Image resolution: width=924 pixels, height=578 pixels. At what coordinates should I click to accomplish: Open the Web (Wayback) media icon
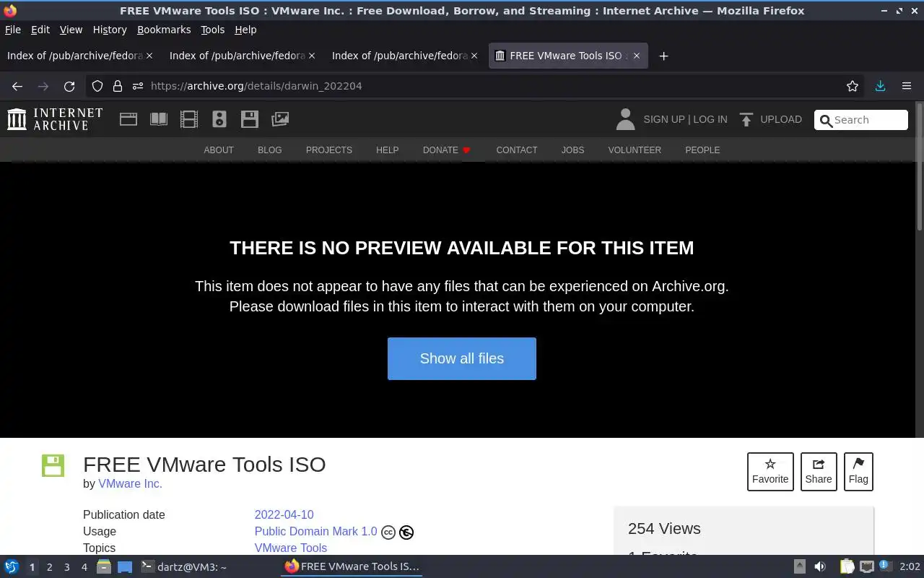[x=128, y=119]
